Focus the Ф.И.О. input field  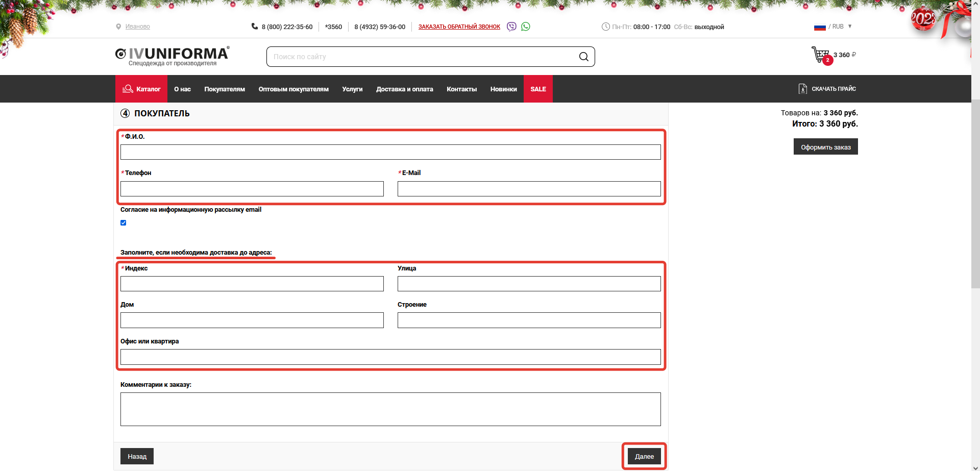[x=390, y=152]
